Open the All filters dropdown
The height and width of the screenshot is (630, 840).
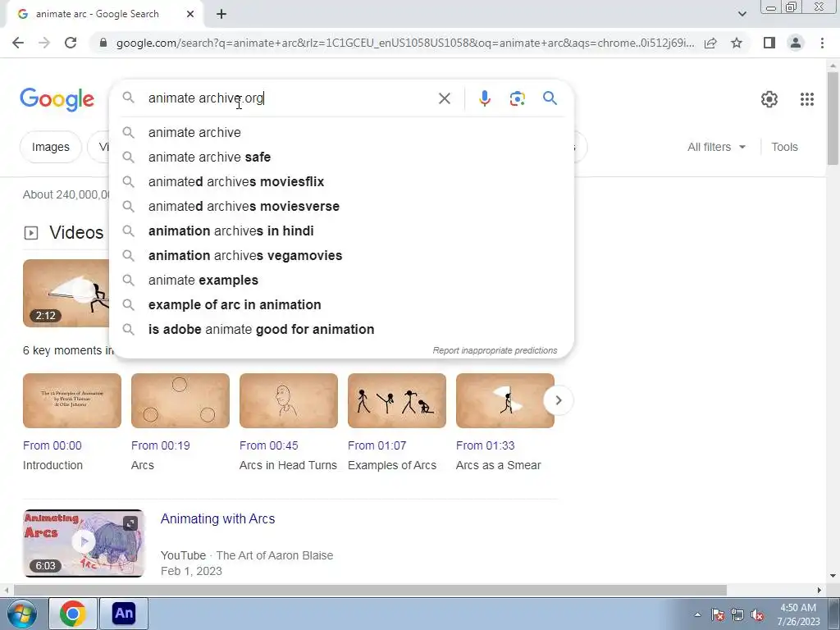click(x=716, y=147)
